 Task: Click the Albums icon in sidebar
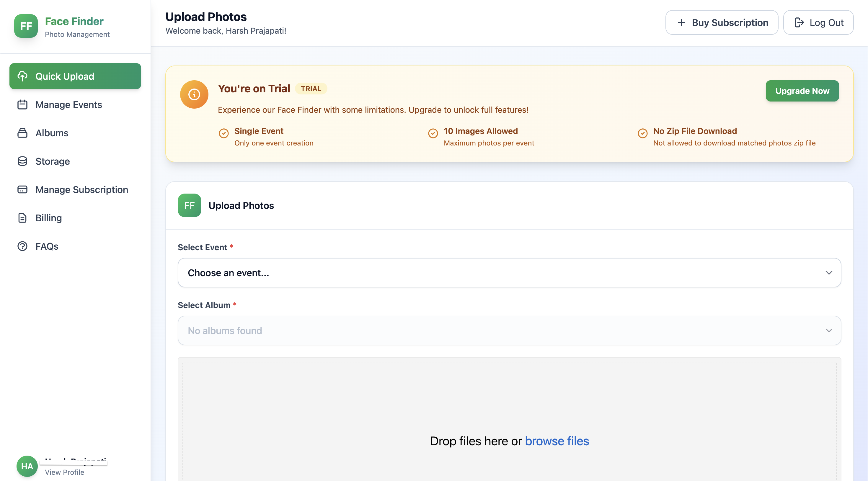coord(22,133)
